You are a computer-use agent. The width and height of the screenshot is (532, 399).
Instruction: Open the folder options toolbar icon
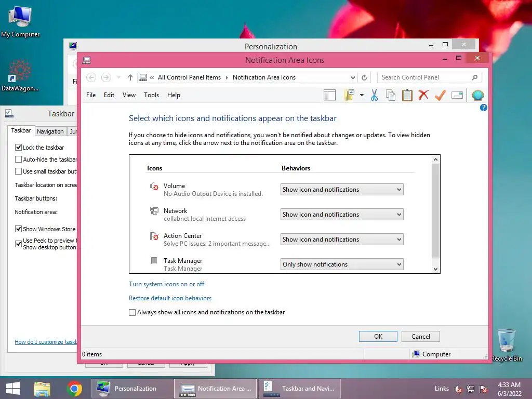(349, 96)
